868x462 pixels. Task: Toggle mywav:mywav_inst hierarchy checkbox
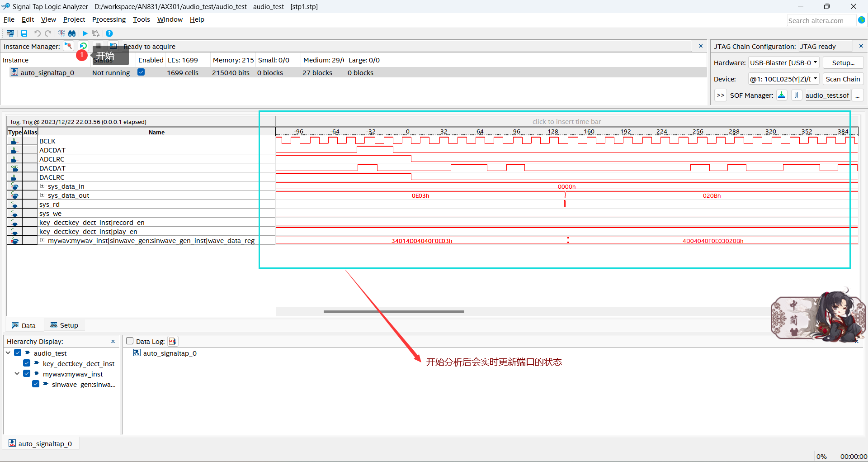point(27,374)
